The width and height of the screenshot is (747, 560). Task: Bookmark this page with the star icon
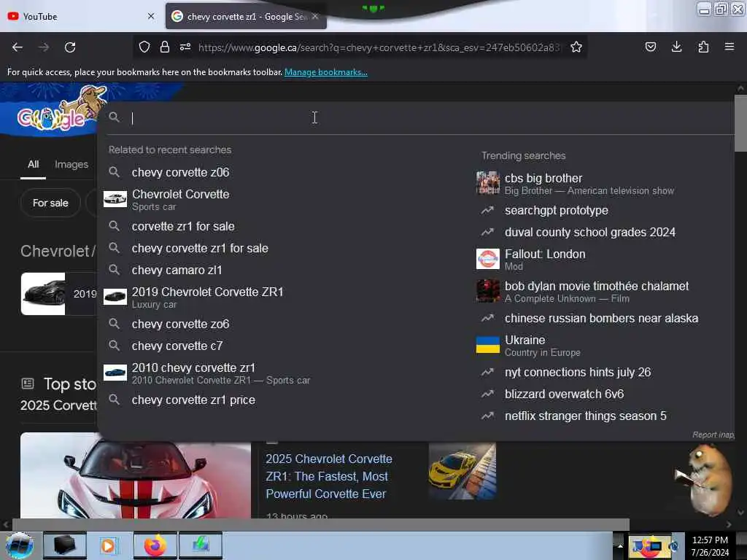pos(576,47)
